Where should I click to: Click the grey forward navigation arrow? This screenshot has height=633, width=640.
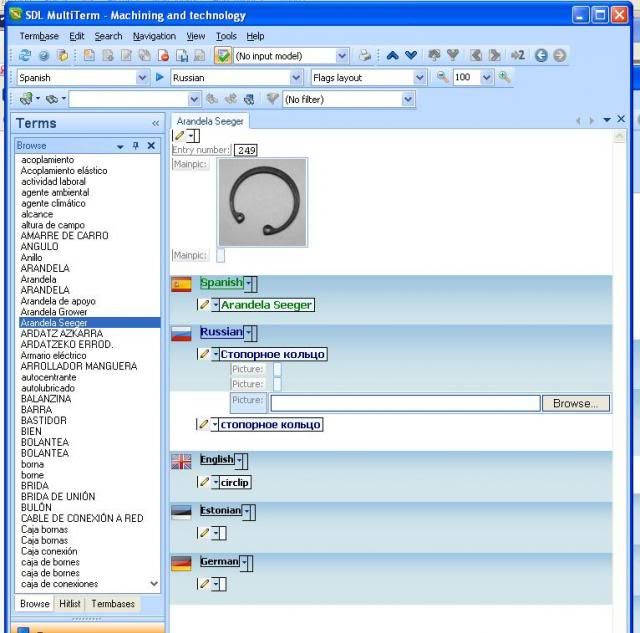(x=560, y=55)
